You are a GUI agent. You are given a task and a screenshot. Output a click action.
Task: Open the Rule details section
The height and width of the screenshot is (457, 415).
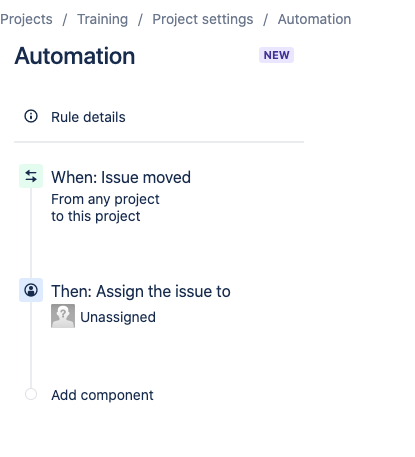click(x=88, y=117)
